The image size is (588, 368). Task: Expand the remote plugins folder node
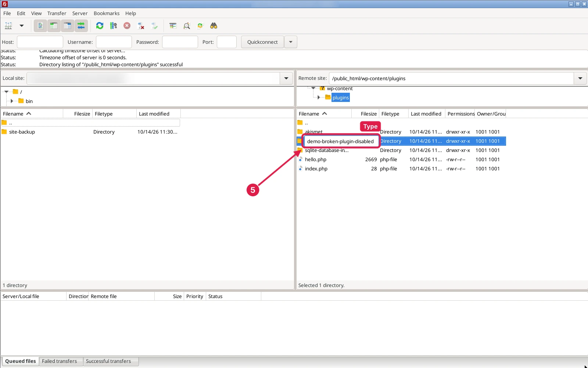[x=319, y=98]
